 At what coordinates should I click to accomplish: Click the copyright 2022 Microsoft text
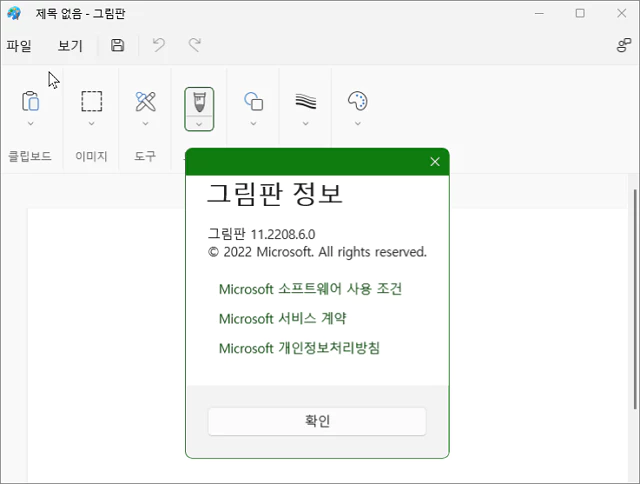point(317,252)
